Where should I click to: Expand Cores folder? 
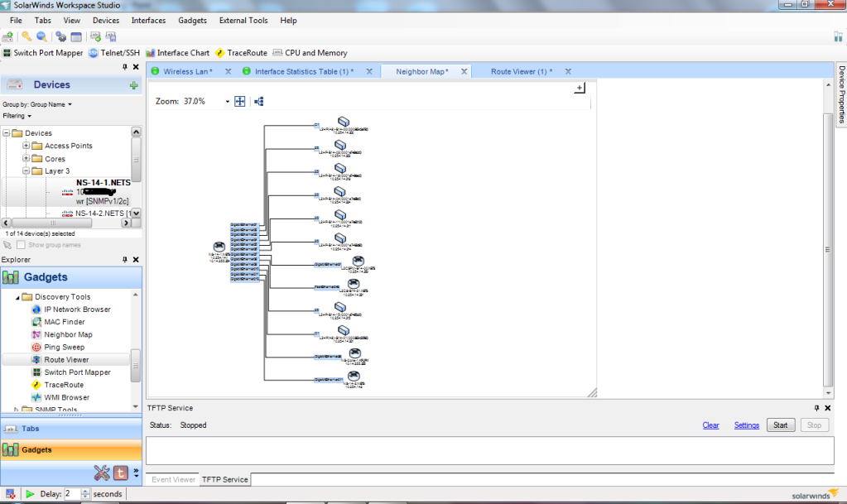pyautogui.click(x=26, y=158)
